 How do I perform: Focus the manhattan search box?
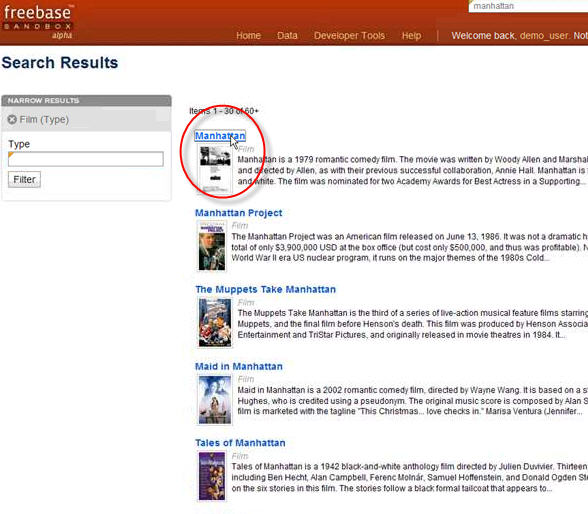click(x=528, y=6)
